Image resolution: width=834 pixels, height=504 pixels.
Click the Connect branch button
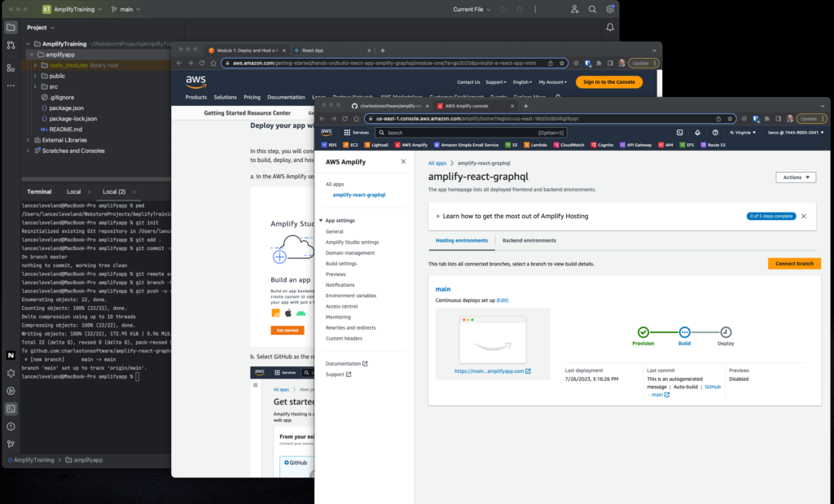pos(794,263)
